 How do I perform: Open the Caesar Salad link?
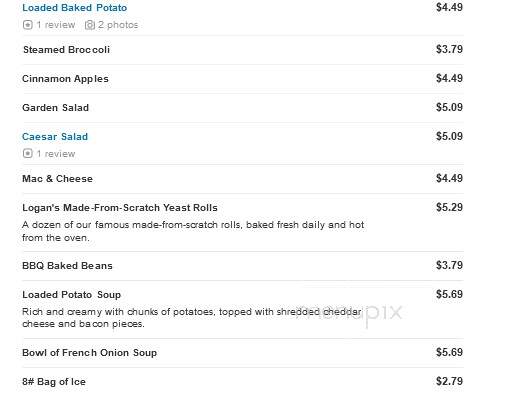click(55, 136)
